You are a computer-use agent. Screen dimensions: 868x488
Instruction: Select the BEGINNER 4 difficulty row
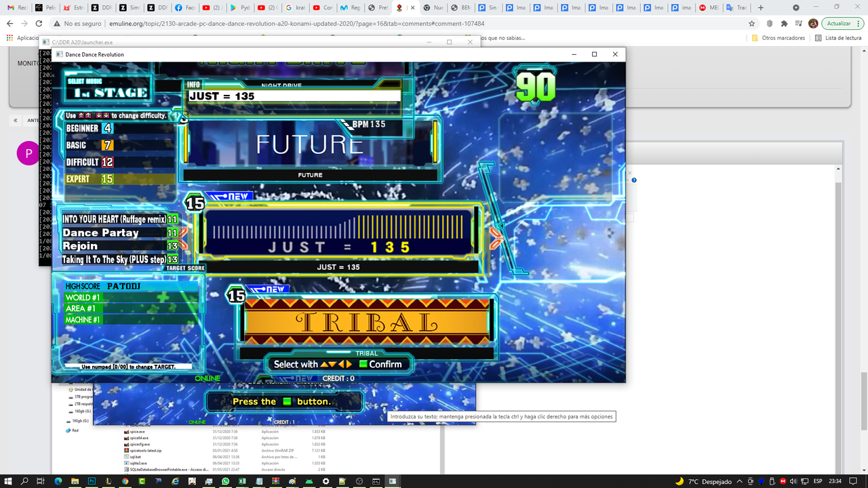119,128
